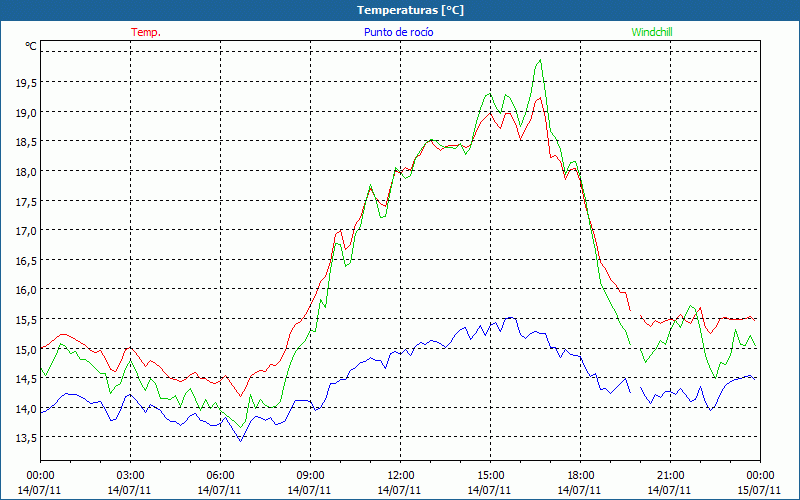Select the 15,0 y-axis value
800x500 pixels.
(x=26, y=349)
